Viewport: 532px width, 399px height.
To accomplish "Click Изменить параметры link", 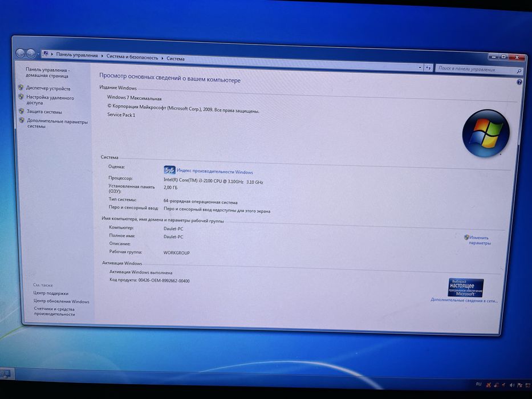I will coord(480,240).
